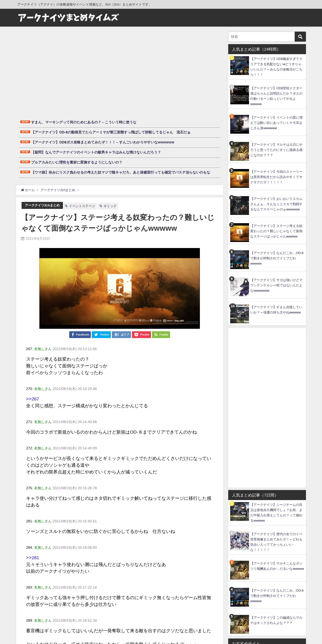Read 24時間 article title サガは強いけどマウンテンケルシー
The height and width of the screenshot is (644, 322).
pos(276,285)
